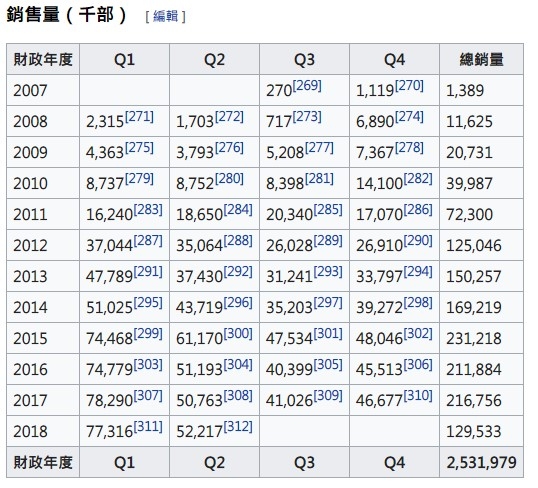The image size is (538, 488).
Task: Open reference [291] beside 47,789
Action: (148, 271)
